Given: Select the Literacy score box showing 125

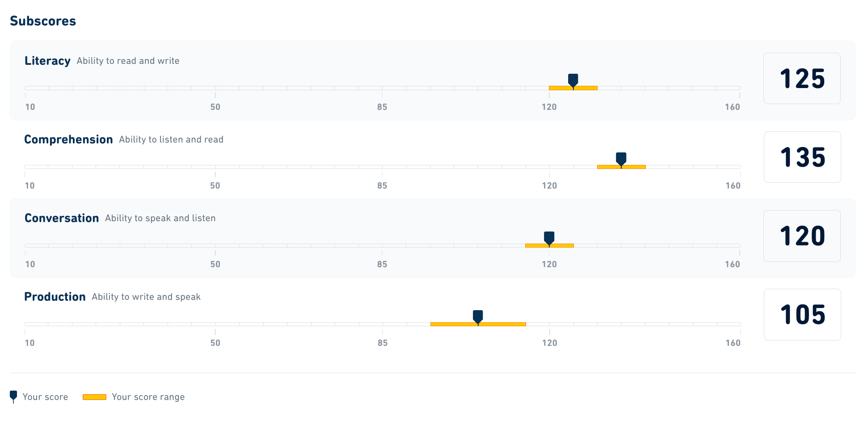Looking at the screenshot, I should click(802, 79).
